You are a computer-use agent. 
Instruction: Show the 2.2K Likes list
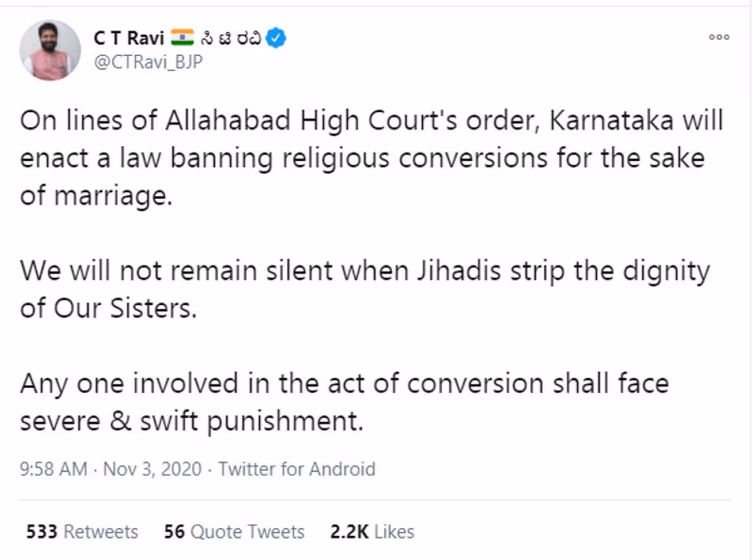coord(372,532)
